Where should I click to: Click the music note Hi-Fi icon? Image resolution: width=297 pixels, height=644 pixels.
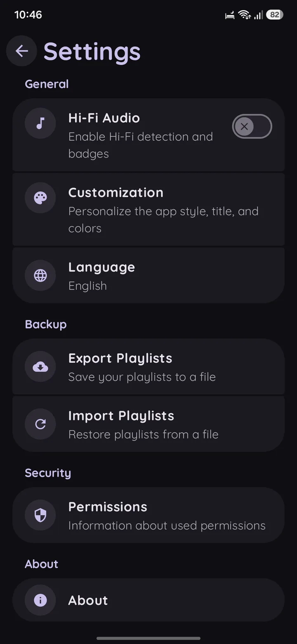click(x=40, y=123)
